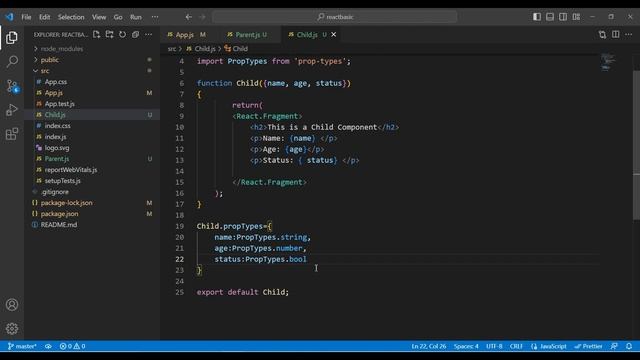Open Parent.js in the file tree
Image resolution: width=640 pixels, height=360 pixels.
(57, 159)
